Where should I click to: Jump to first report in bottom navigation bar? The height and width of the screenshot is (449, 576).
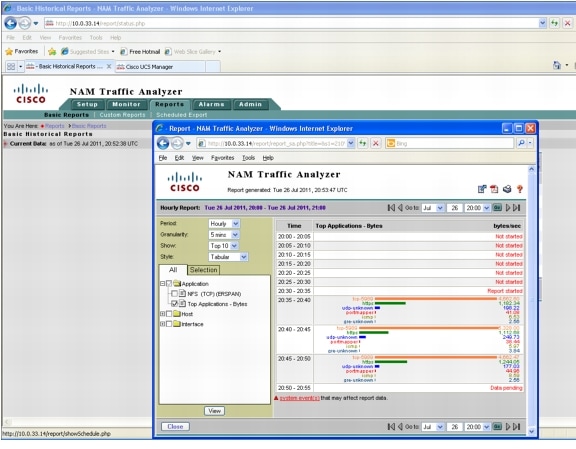tap(391, 427)
